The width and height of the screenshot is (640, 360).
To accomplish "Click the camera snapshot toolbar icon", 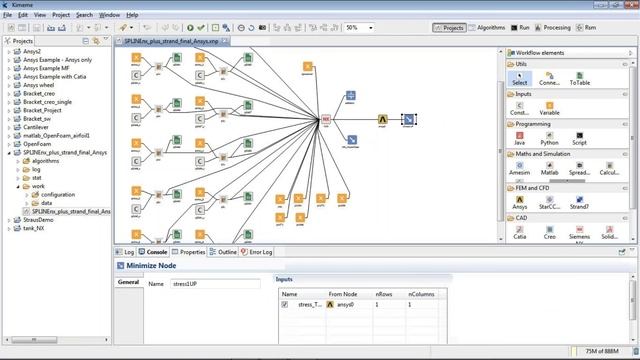I will pos(262,28).
